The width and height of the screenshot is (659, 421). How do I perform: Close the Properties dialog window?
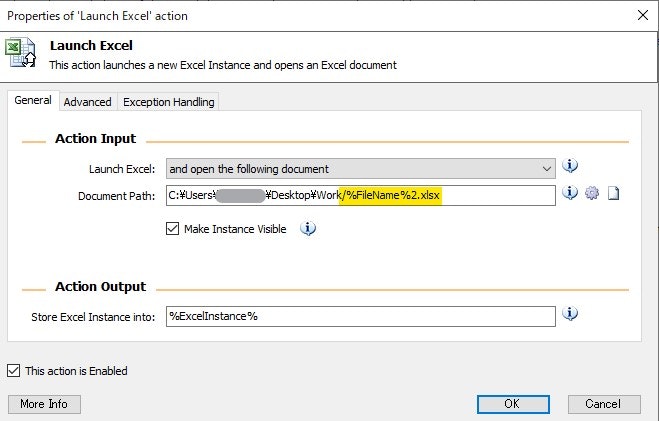(x=643, y=16)
